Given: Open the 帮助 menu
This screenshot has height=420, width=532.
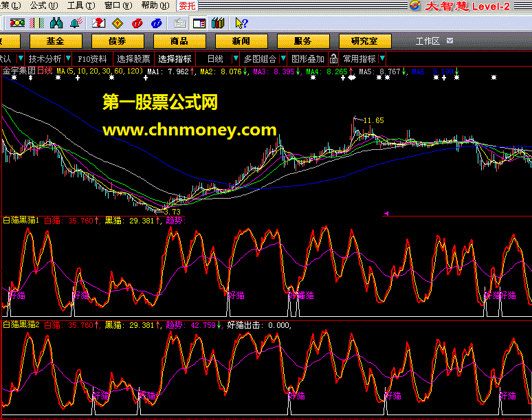Looking at the screenshot, I should point(155,5).
